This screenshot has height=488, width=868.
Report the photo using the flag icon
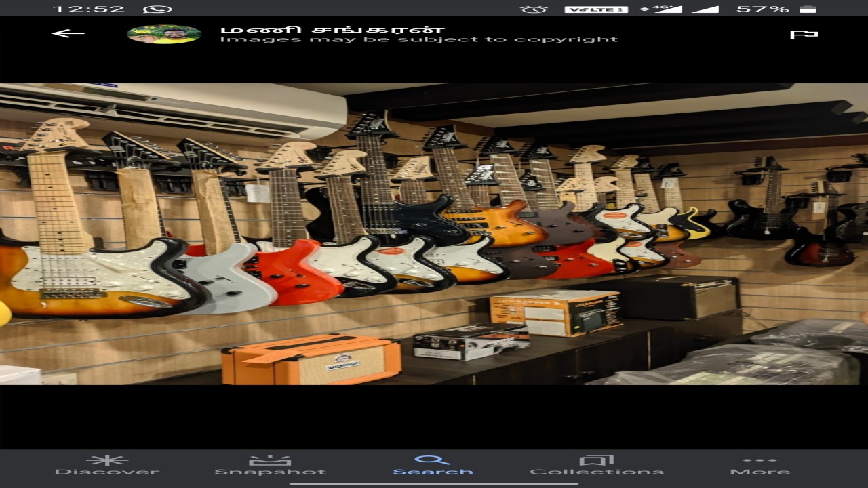[804, 34]
